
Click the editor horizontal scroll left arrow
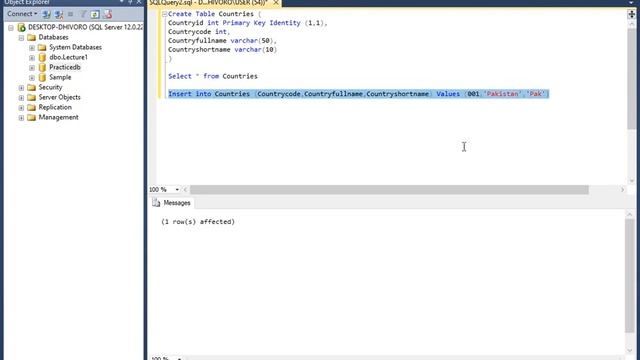tap(185, 190)
